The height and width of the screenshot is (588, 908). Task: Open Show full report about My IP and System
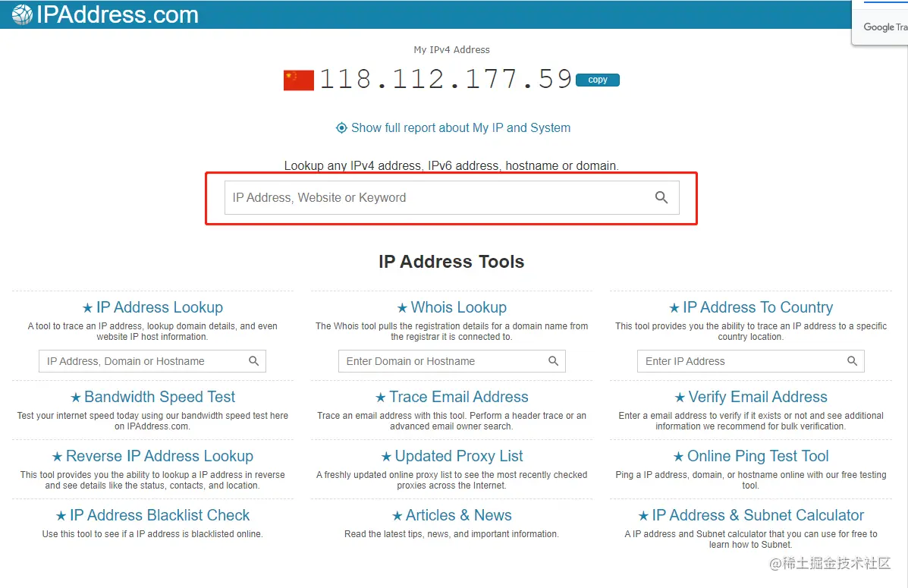(460, 127)
